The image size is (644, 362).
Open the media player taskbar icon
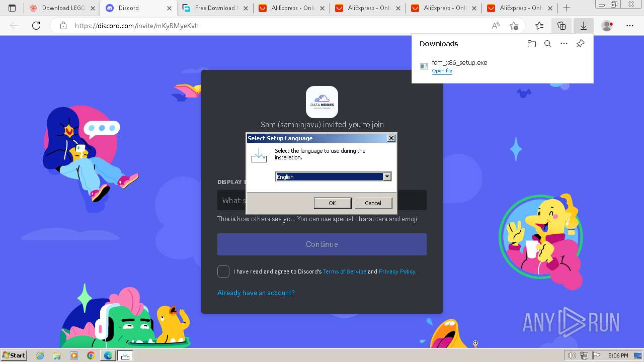tap(74, 355)
